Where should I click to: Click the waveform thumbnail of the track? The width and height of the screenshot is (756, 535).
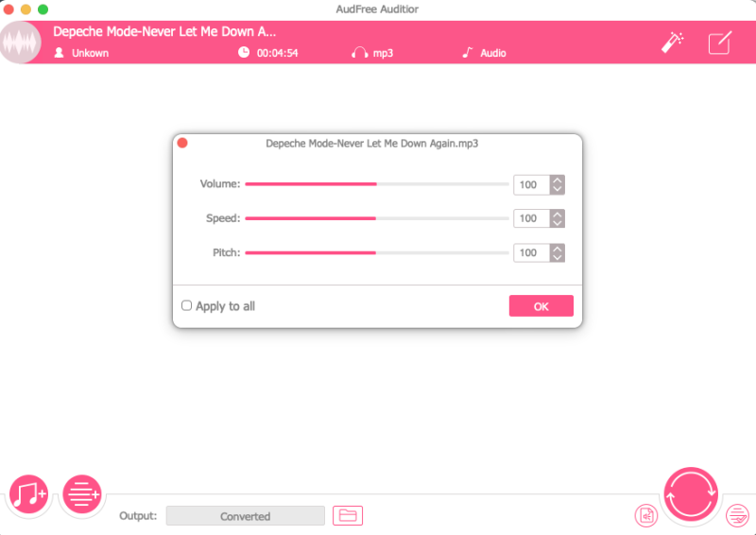pos(20,43)
